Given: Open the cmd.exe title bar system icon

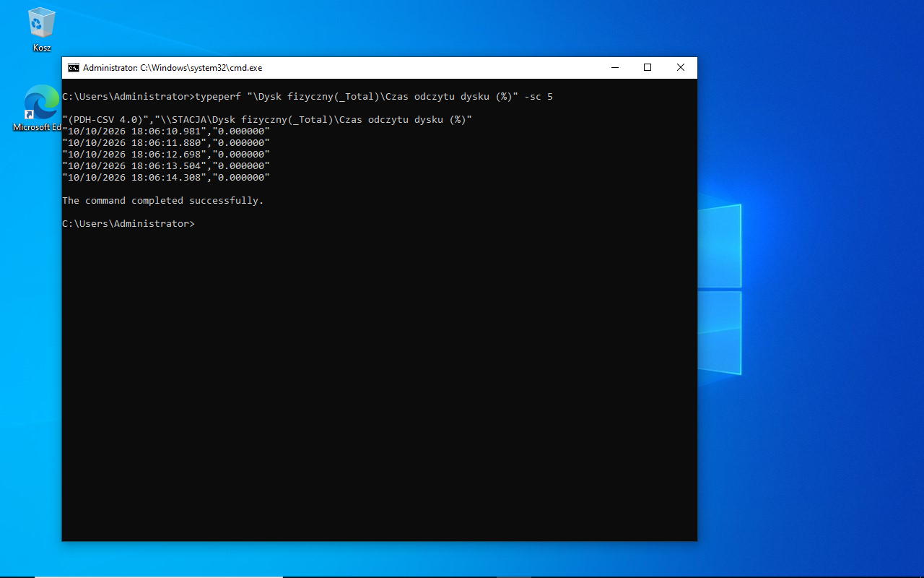Looking at the screenshot, I should pos(74,68).
